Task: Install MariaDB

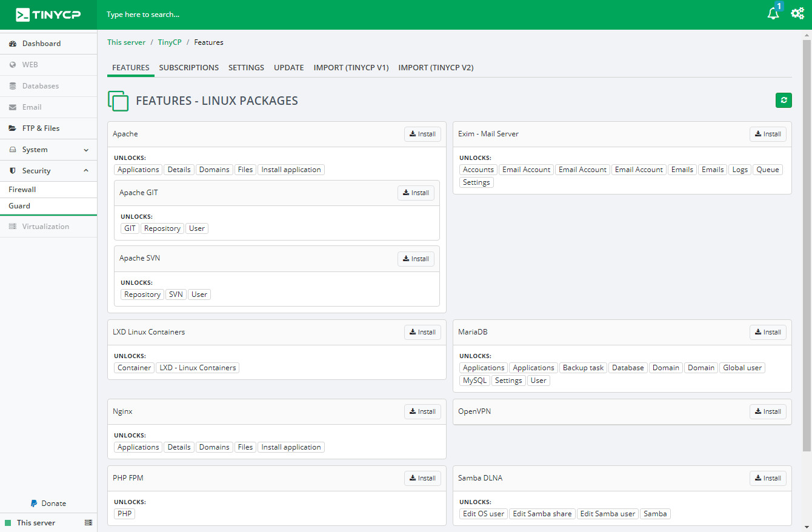Action: click(768, 332)
